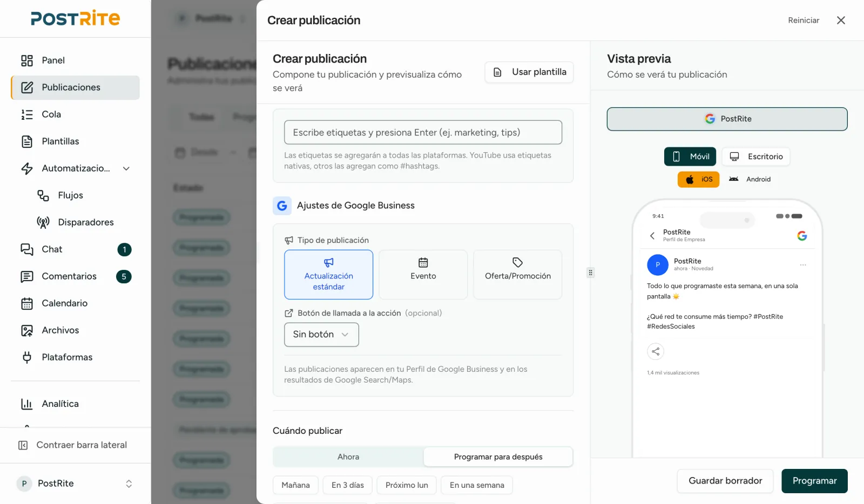Viewport: 864px width, 504px height.
Task: Select iOS preview mode
Action: [x=698, y=180]
